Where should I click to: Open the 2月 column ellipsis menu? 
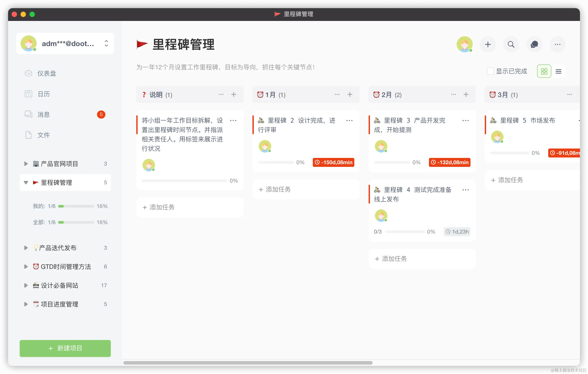tap(453, 95)
